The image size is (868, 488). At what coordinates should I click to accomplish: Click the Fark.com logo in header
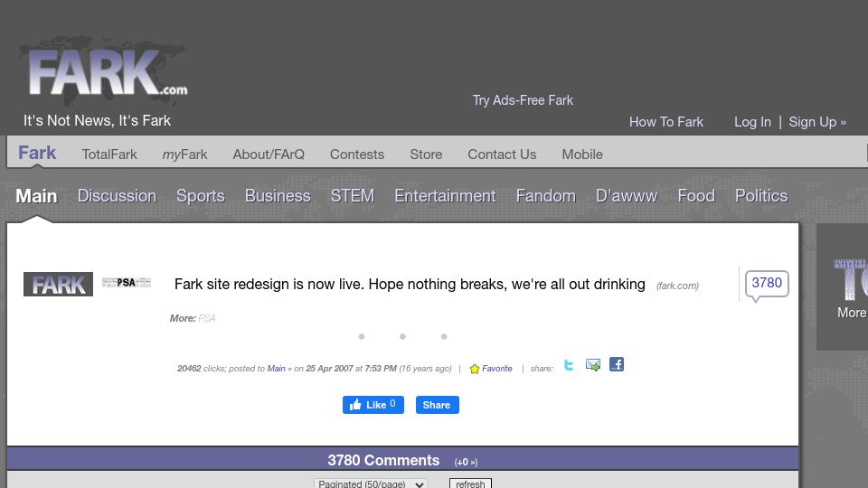(x=105, y=72)
